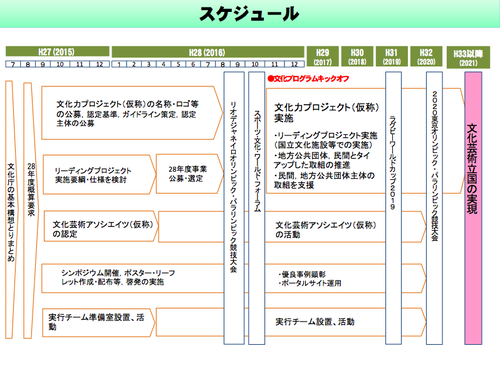Click the H32 (2020) year header

tap(426, 56)
